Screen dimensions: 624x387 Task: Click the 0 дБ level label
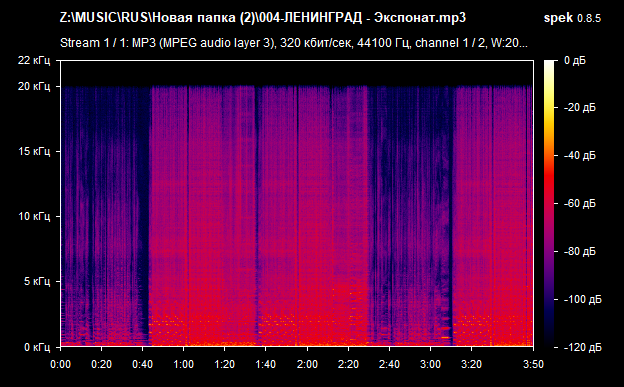[575, 61]
